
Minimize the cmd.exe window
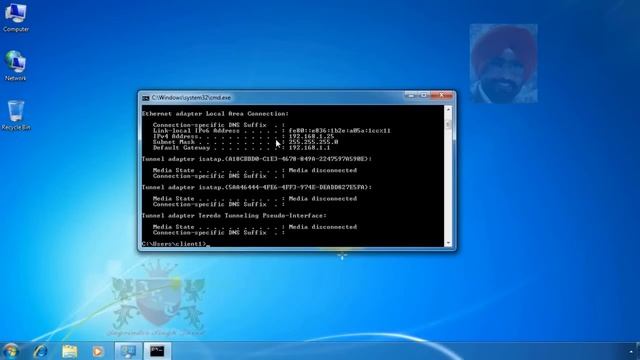(x=411, y=95)
